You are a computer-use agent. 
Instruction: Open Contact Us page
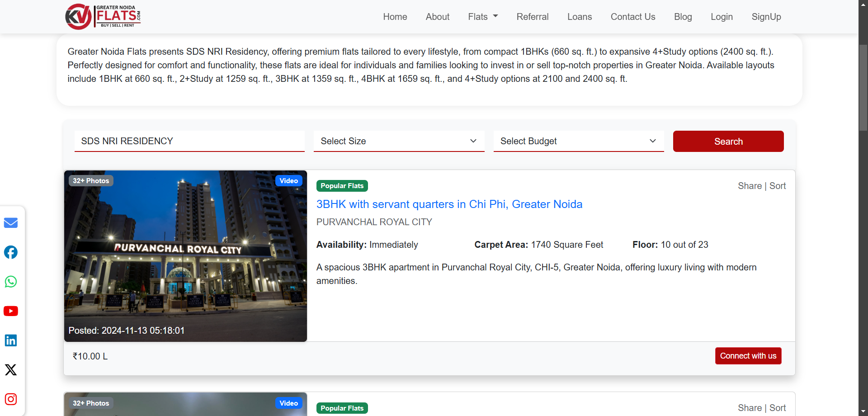(x=633, y=17)
